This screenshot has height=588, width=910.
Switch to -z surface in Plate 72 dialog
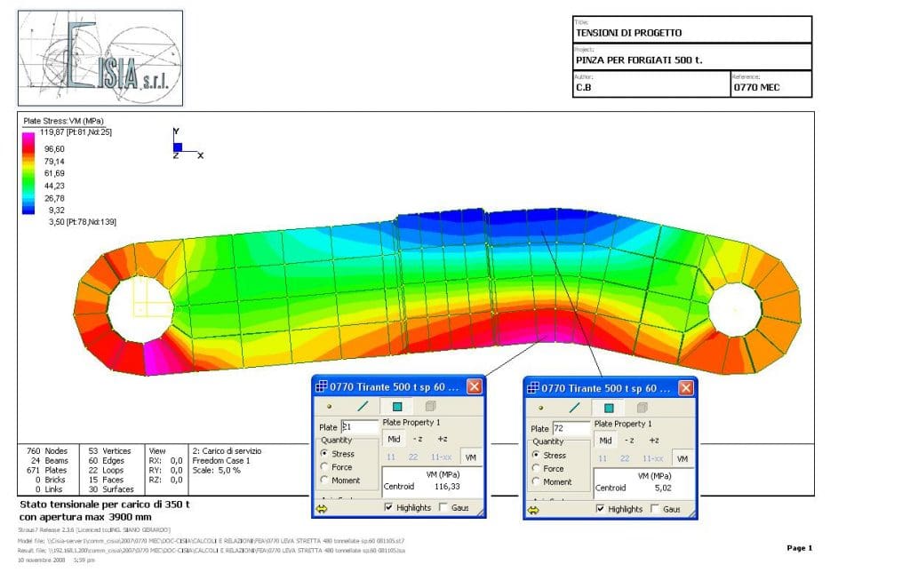630,440
